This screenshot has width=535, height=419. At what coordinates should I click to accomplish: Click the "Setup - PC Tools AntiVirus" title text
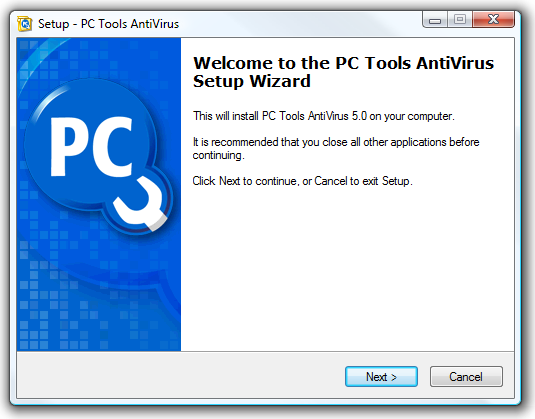(109, 24)
